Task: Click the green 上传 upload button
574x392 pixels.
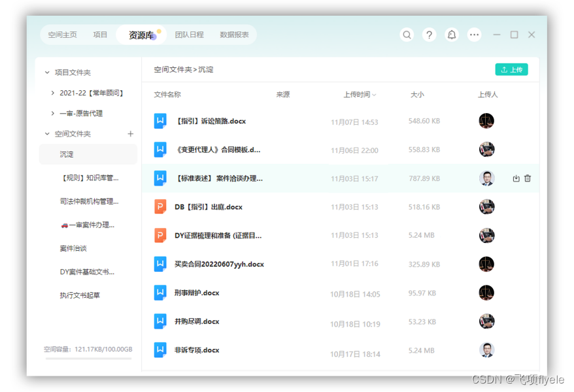Action: [x=511, y=69]
